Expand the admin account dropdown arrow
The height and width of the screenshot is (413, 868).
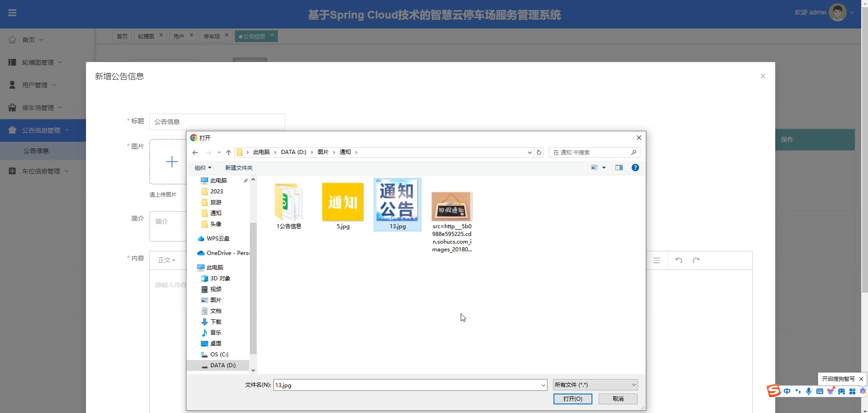852,13
